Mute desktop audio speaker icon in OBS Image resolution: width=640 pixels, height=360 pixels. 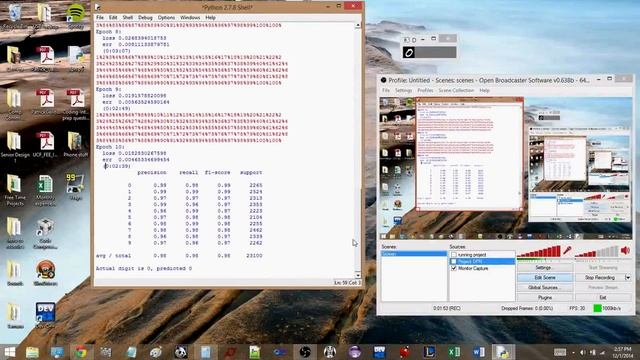coord(625,250)
